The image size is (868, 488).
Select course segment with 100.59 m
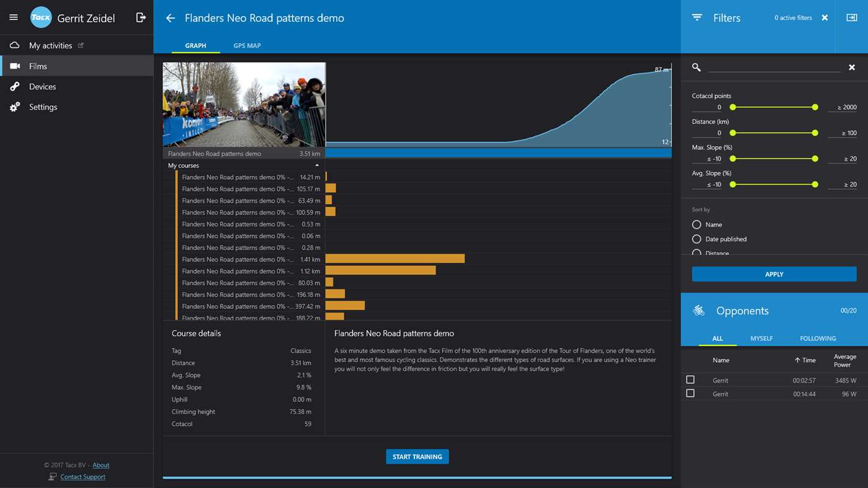click(x=251, y=213)
